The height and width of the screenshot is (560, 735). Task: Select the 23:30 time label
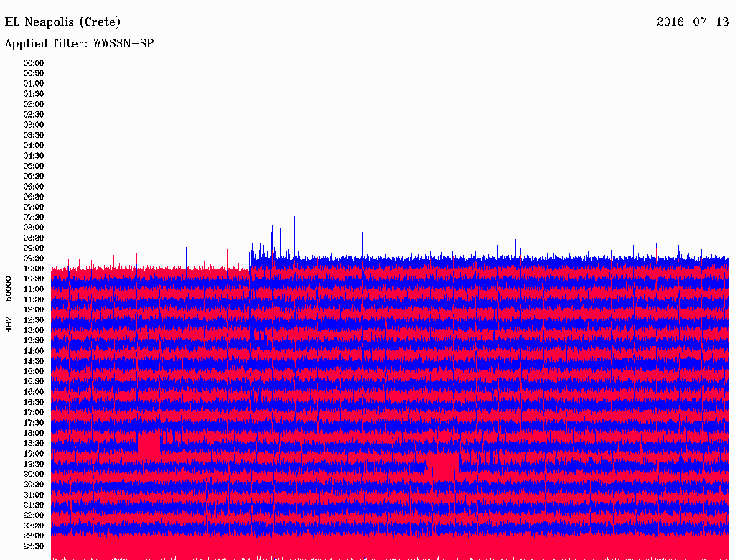point(34,546)
